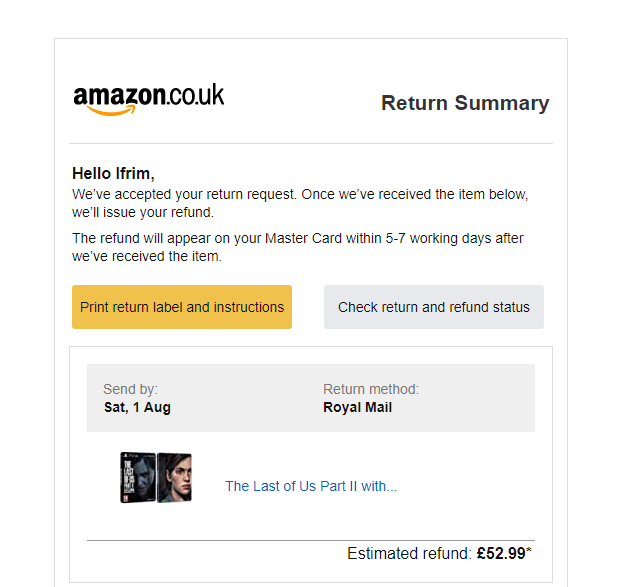Click the PS4 badge on game cover
This screenshot has width=622, height=587.
tap(129, 456)
